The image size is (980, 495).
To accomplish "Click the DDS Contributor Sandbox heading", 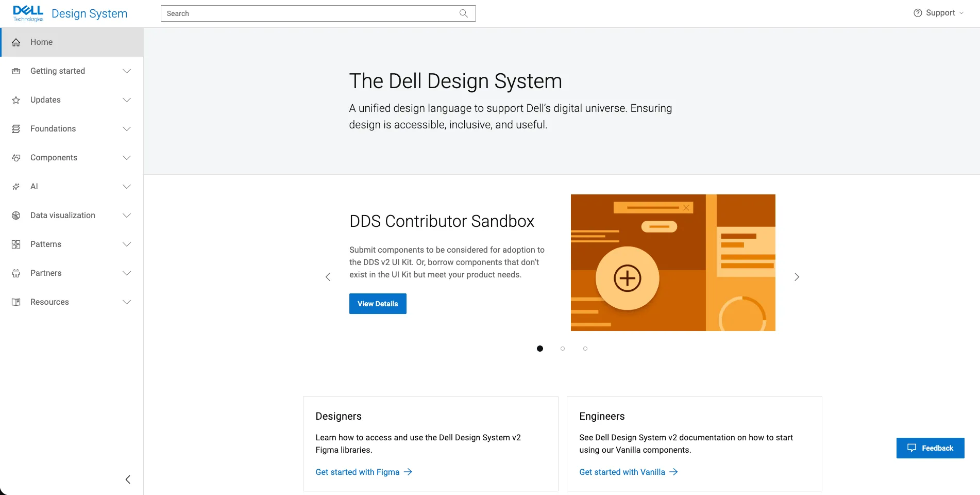I will click(442, 221).
